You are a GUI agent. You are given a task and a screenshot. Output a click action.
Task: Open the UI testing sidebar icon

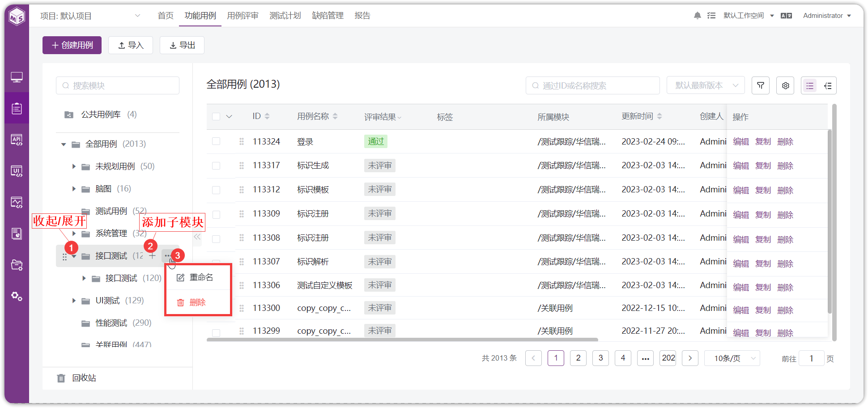[x=17, y=171]
